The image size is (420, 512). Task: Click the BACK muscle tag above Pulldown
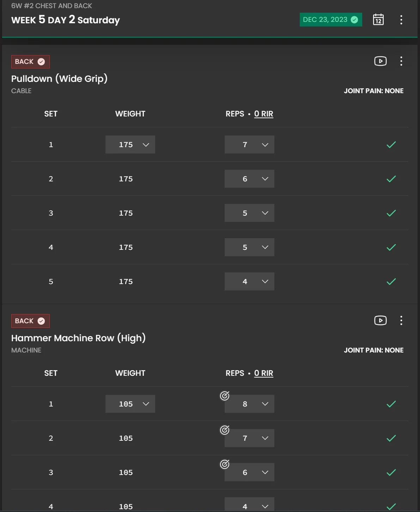click(30, 62)
